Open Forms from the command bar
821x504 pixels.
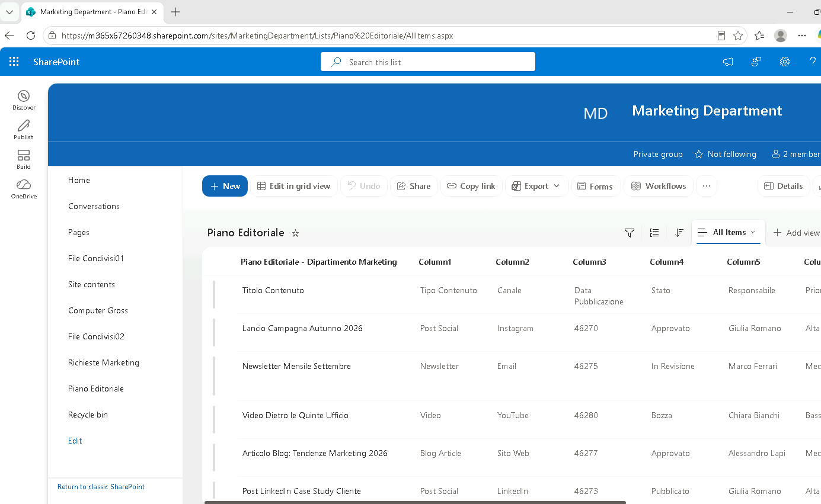click(x=596, y=186)
